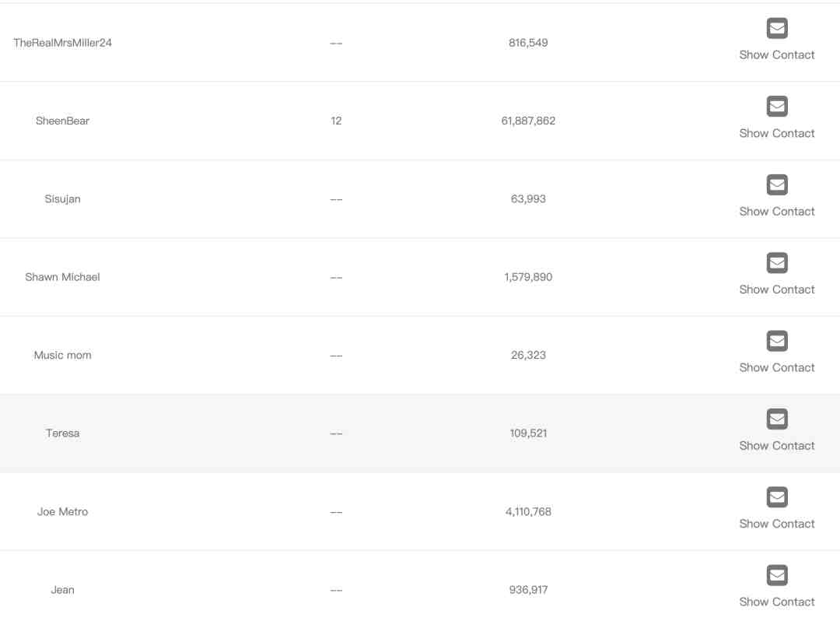Click the TheRealMrsMiller24 username
Screen dimensions: 840x628
point(63,43)
